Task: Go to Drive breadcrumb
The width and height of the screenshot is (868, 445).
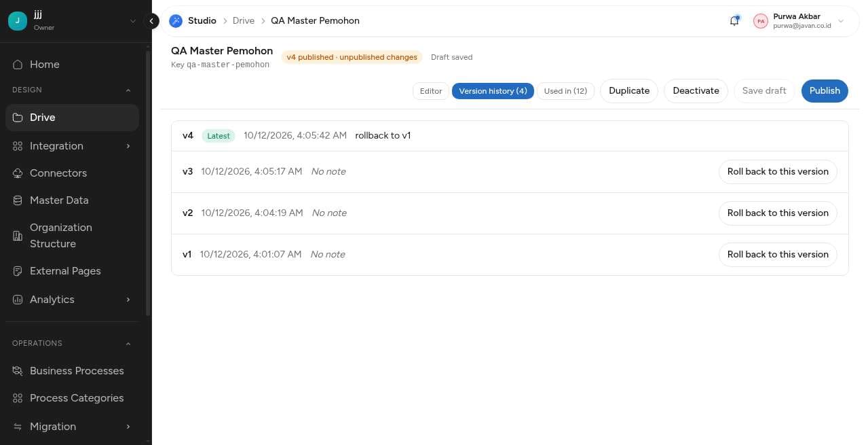Action: pyautogui.click(x=244, y=21)
